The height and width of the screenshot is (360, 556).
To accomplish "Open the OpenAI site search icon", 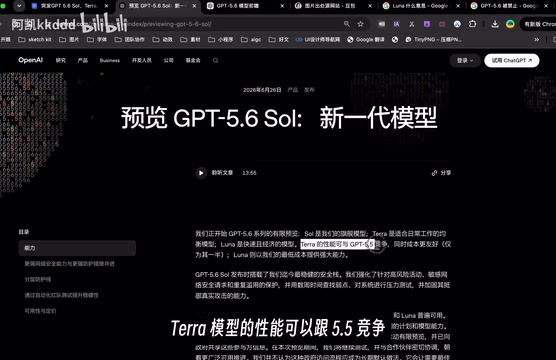I will (215, 61).
